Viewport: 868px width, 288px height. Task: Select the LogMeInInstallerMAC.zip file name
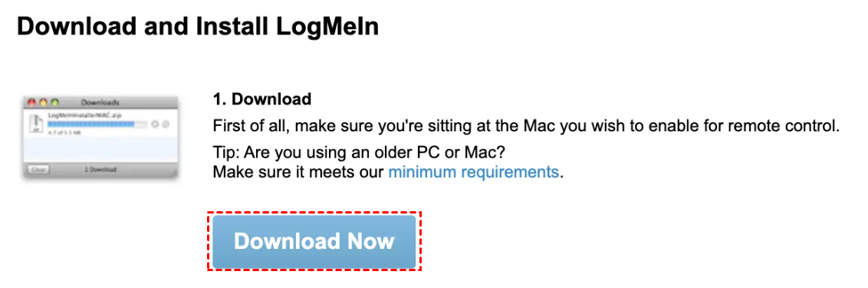pyautogui.click(x=84, y=115)
